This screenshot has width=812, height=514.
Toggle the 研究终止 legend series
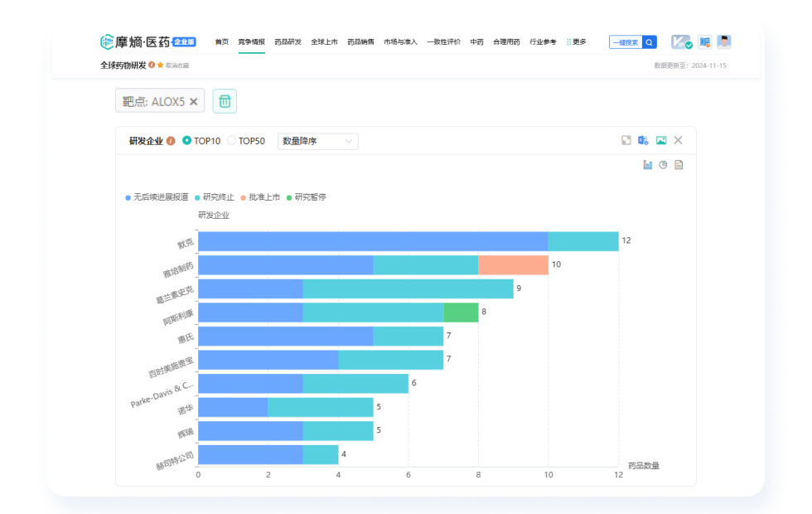pos(215,197)
